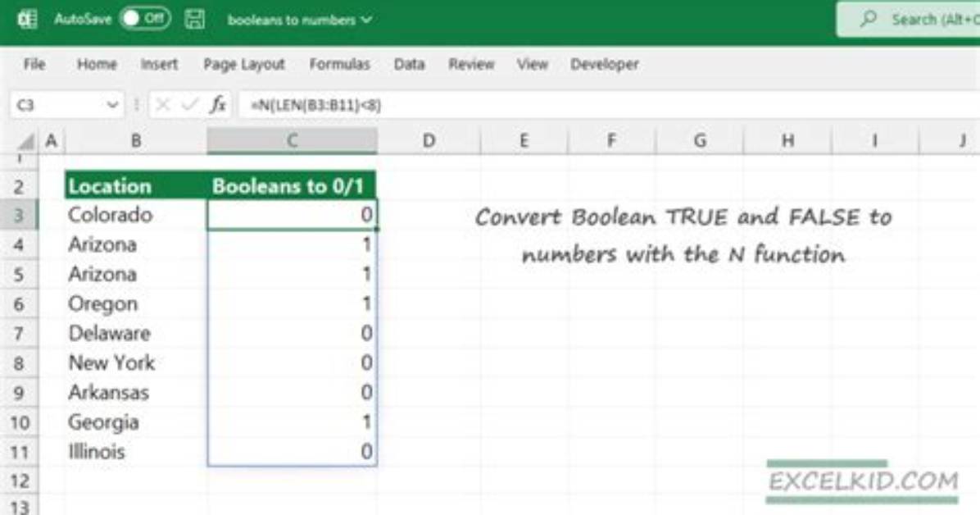This screenshot has width=980, height=515.
Task: Open the Developer tab
Action: [x=605, y=64]
